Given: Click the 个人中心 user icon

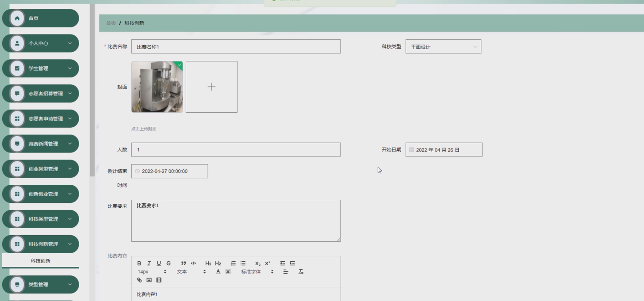Looking at the screenshot, I should [17, 43].
